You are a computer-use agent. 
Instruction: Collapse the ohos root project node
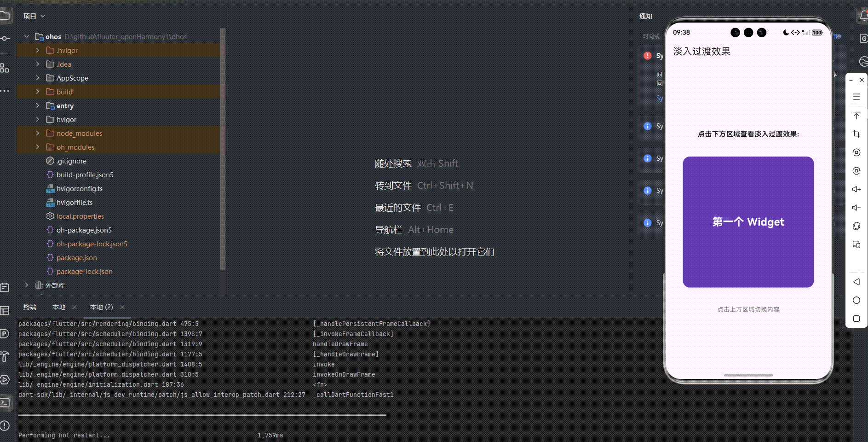27,36
